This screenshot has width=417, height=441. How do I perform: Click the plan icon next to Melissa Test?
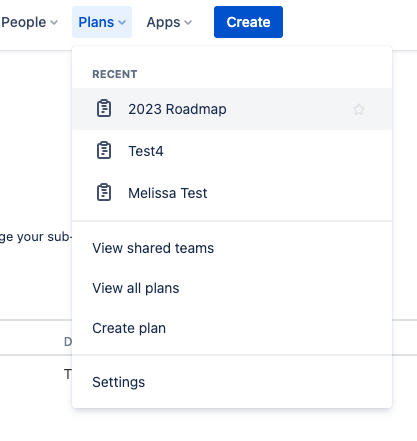(104, 193)
